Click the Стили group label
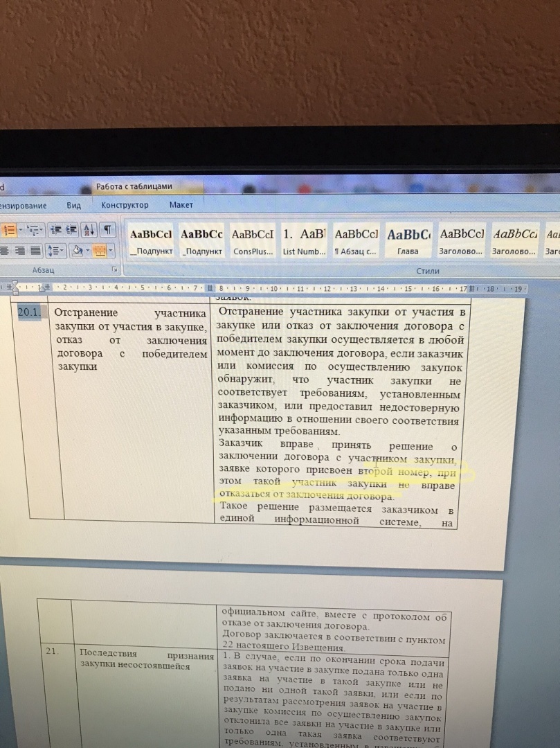The width and height of the screenshot is (560, 748). (428, 271)
